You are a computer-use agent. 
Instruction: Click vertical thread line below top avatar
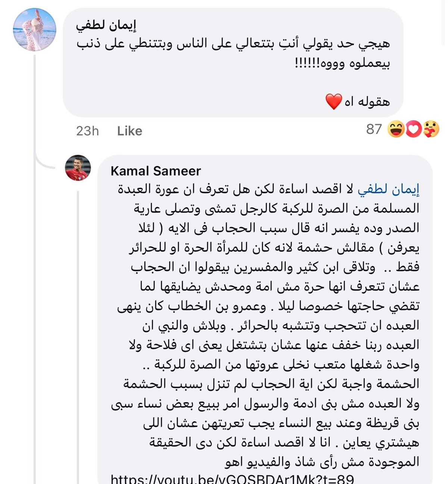(35, 101)
